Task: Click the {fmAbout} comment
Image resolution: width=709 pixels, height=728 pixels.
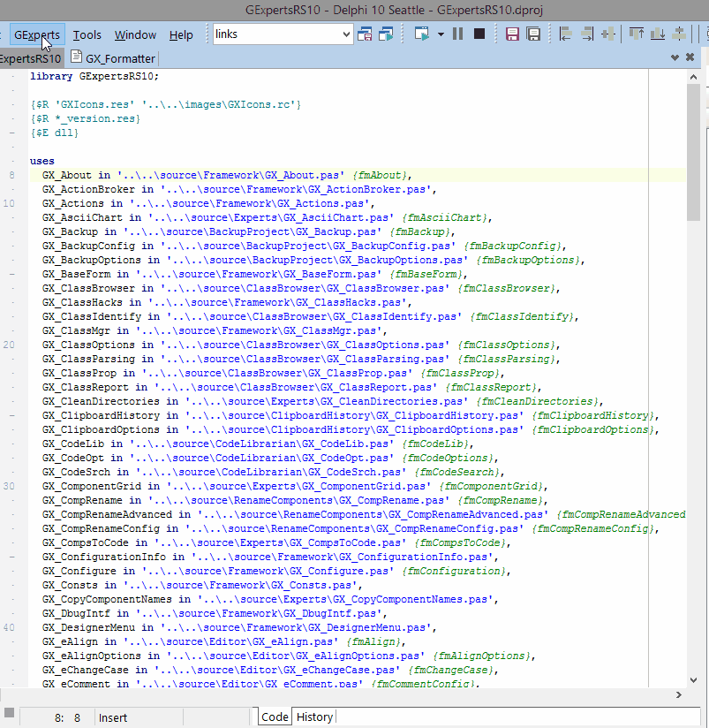Action: tap(379, 175)
